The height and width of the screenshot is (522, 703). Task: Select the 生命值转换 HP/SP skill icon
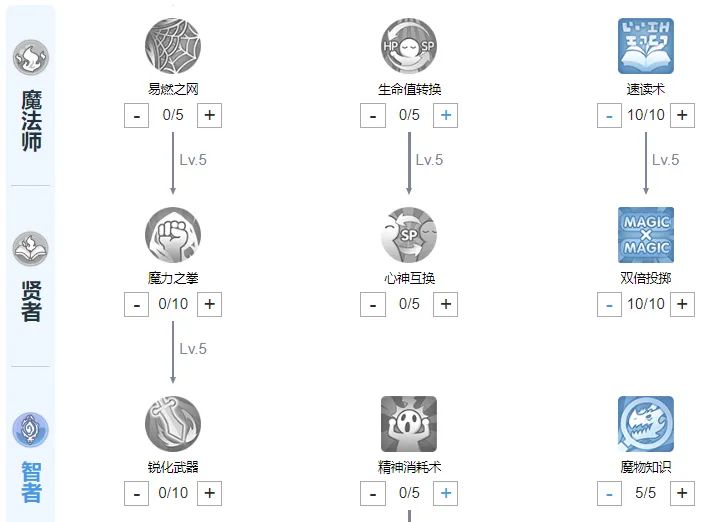(409, 46)
